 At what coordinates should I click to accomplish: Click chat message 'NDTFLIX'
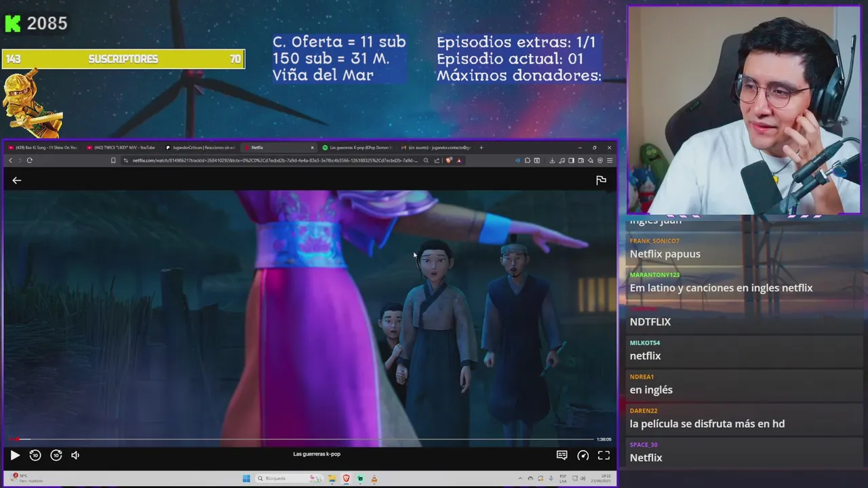click(x=650, y=322)
